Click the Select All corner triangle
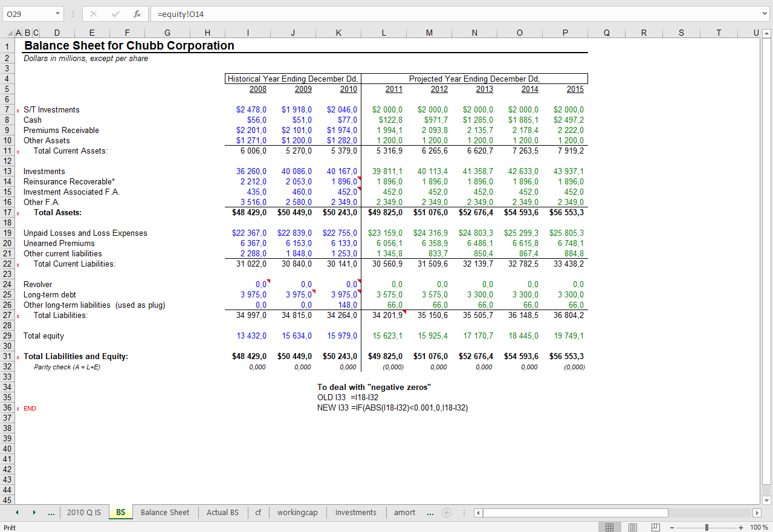The width and height of the screenshot is (773, 532). (9, 33)
